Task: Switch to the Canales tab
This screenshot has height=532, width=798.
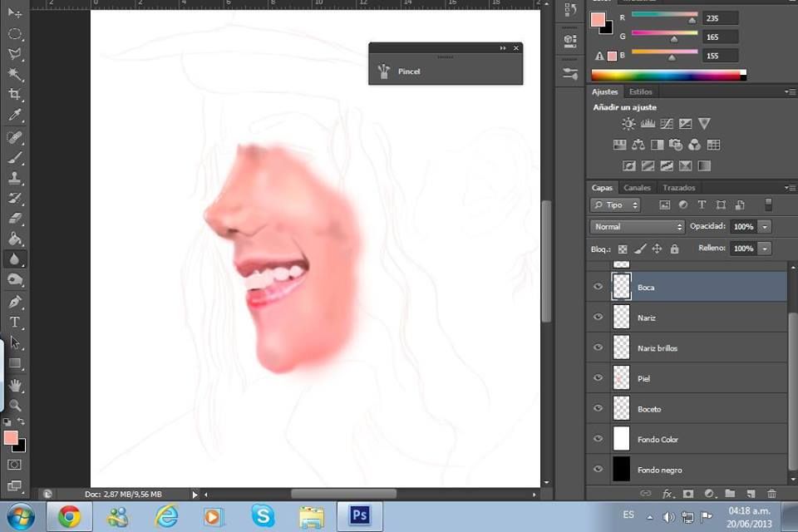Action: coord(637,188)
